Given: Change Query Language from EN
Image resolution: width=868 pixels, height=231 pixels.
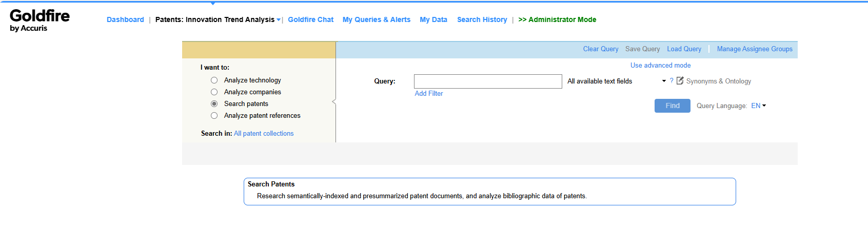Looking at the screenshot, I should tap(758, 106).
